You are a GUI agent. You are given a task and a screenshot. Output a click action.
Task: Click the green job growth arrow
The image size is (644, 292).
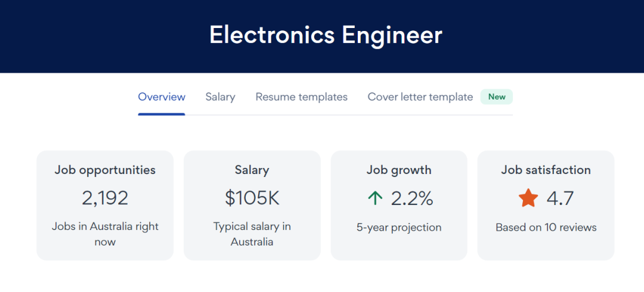(x=375, y=198)
